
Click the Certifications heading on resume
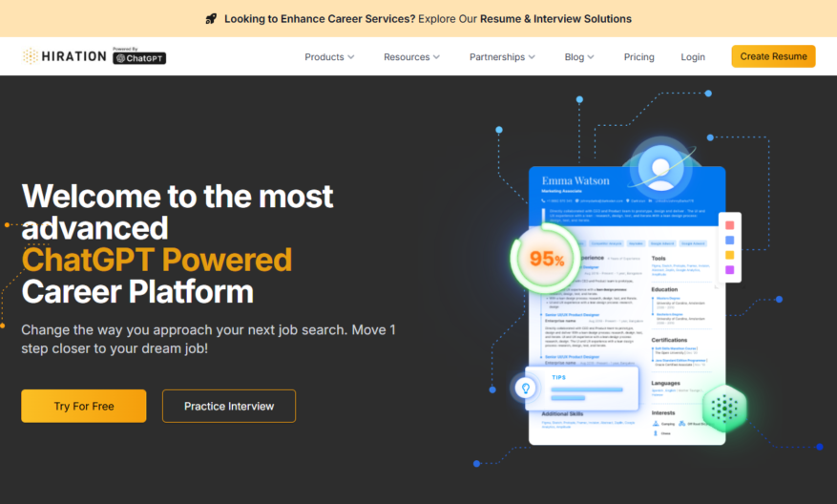tap(669, 340)
